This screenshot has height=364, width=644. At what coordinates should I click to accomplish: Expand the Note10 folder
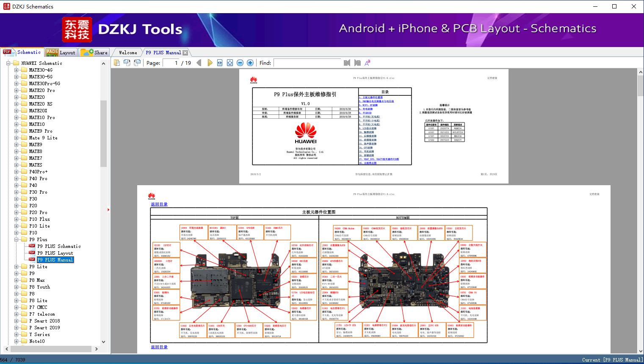(16, 341)
